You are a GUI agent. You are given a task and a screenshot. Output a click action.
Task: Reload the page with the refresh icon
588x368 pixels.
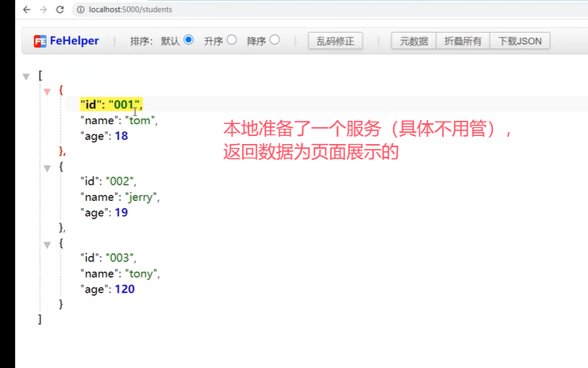point(60,10)
